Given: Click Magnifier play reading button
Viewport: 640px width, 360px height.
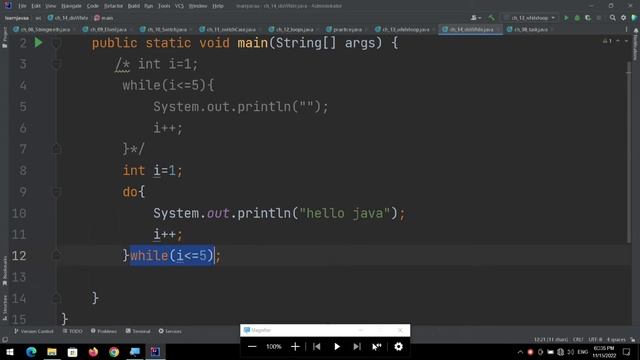Looking at the screenshot, I should click(337, 347).
